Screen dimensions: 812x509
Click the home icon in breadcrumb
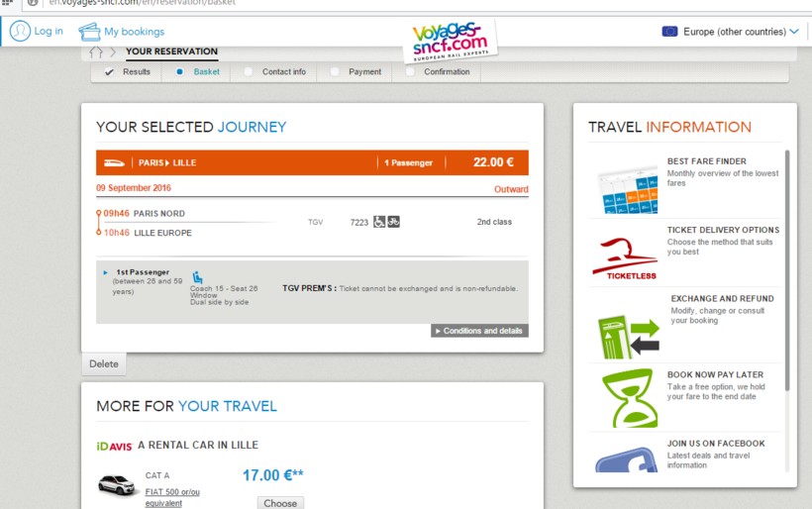click(96, 52)
